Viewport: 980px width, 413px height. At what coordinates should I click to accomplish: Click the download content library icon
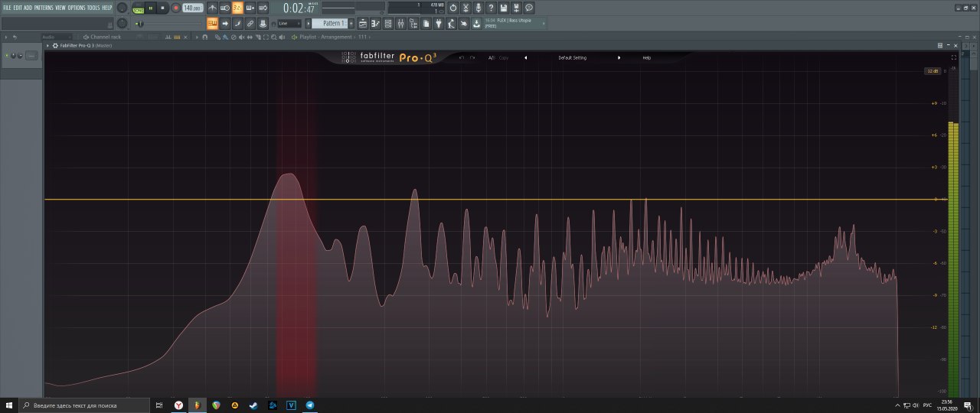click(x=476, y=24)
